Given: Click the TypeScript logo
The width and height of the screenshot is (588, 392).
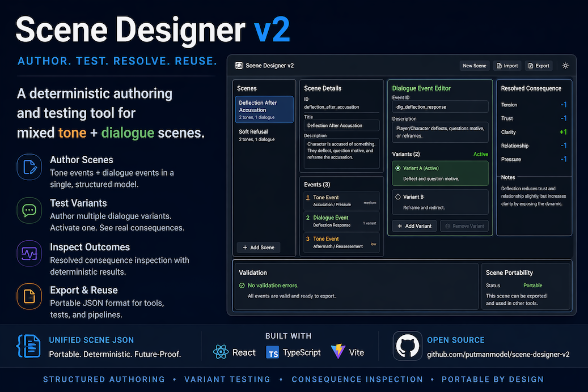Looking at the screenshot, I should pyautogui.click(x=272, y=352).
